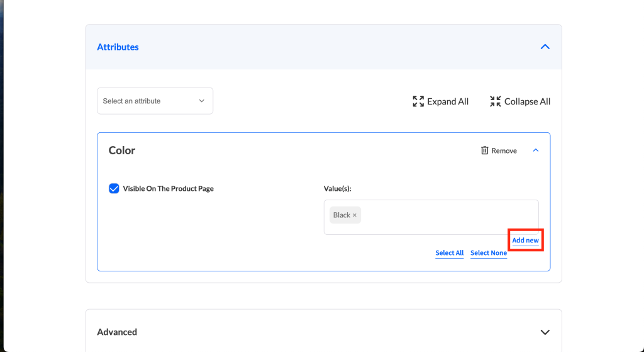Click the 'Remove' text for Color
Screen dimensions: 644x352
[504, 151]
